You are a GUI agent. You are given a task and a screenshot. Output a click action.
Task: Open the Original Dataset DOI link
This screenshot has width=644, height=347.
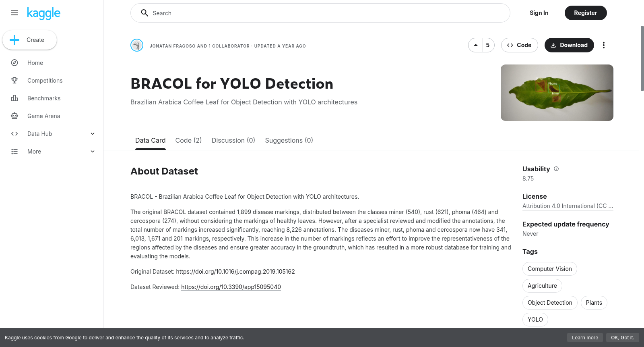click(x=235, y=272)
